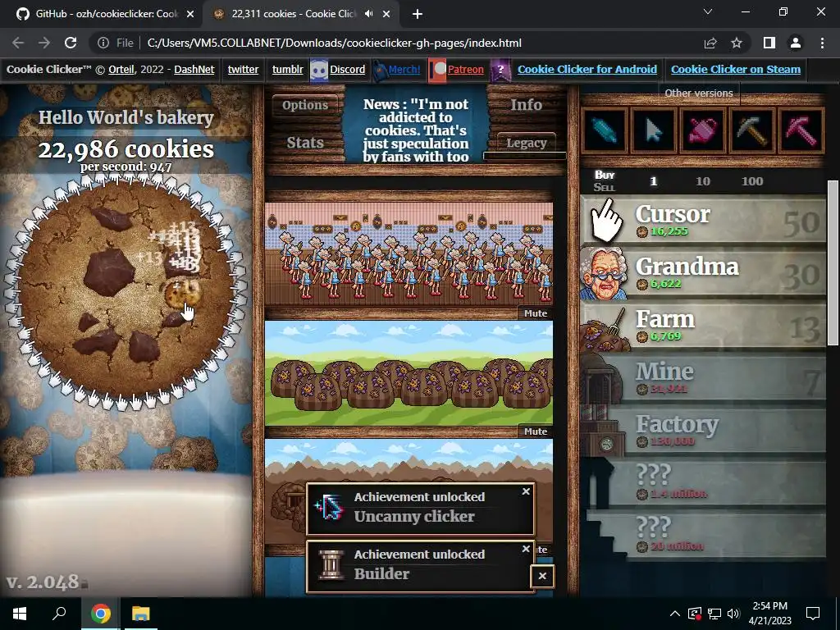Select the Mine building in the store
840x630 pixels.
[x=703, y=379]
